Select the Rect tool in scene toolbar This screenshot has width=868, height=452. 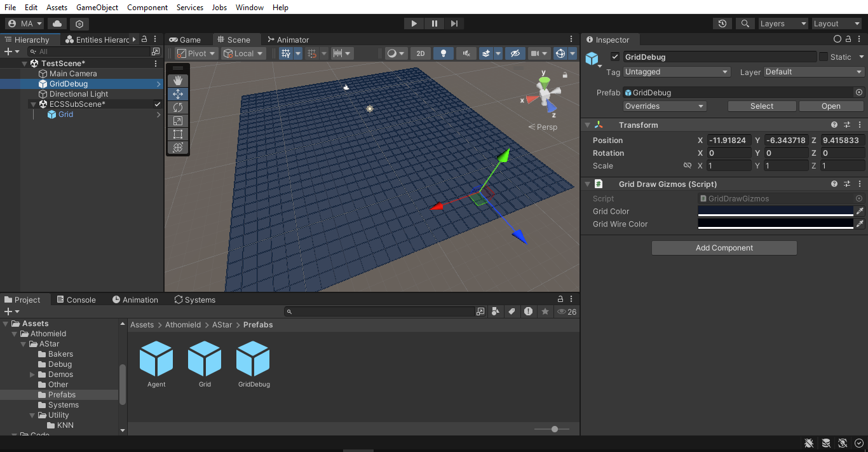pos(178,134)
